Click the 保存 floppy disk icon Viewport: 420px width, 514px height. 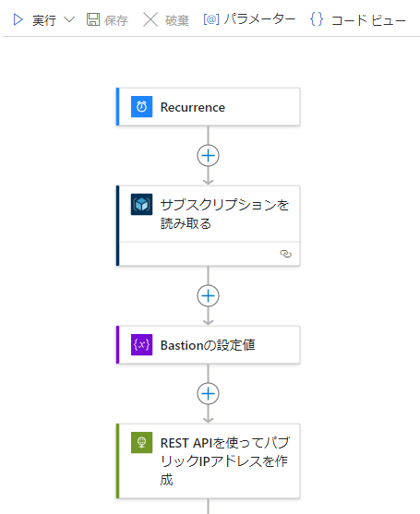[93, 19]
